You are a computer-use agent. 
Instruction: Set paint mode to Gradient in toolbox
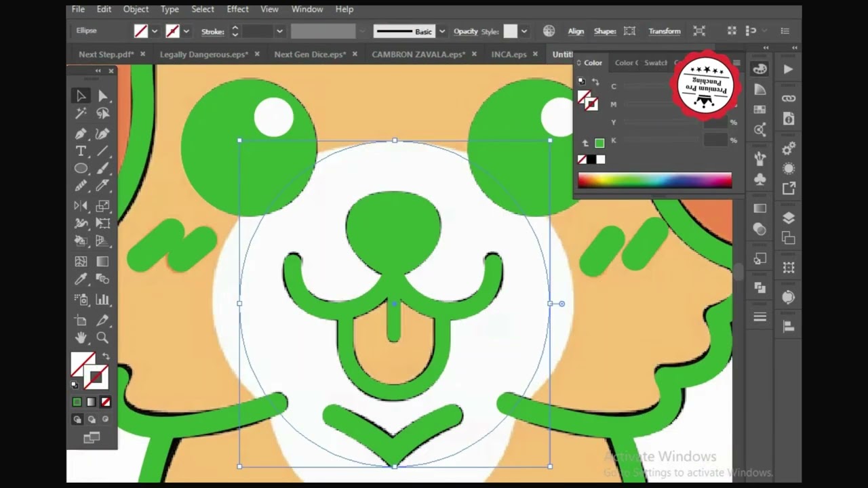click(91, 402)
